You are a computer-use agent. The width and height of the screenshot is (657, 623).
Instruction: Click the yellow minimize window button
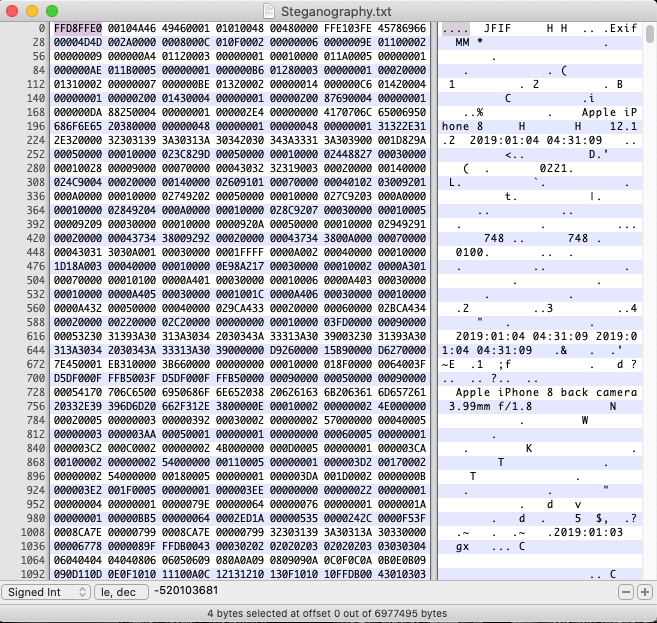[32, 11]
